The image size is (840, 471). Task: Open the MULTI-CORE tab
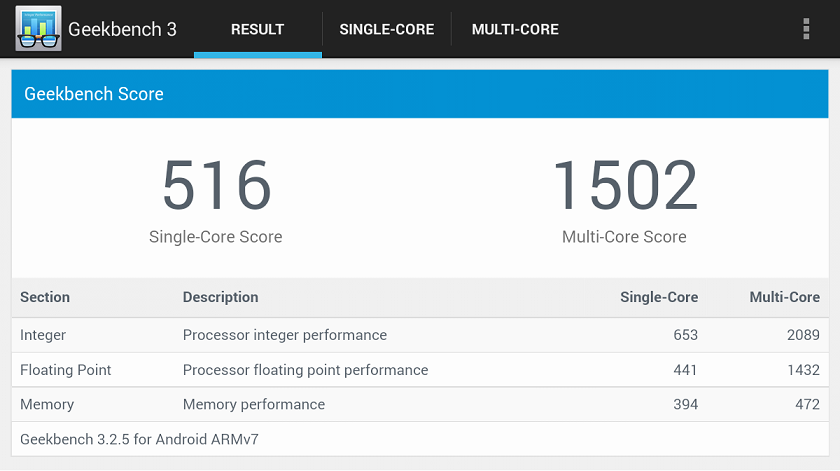click(x=515, y=29)
